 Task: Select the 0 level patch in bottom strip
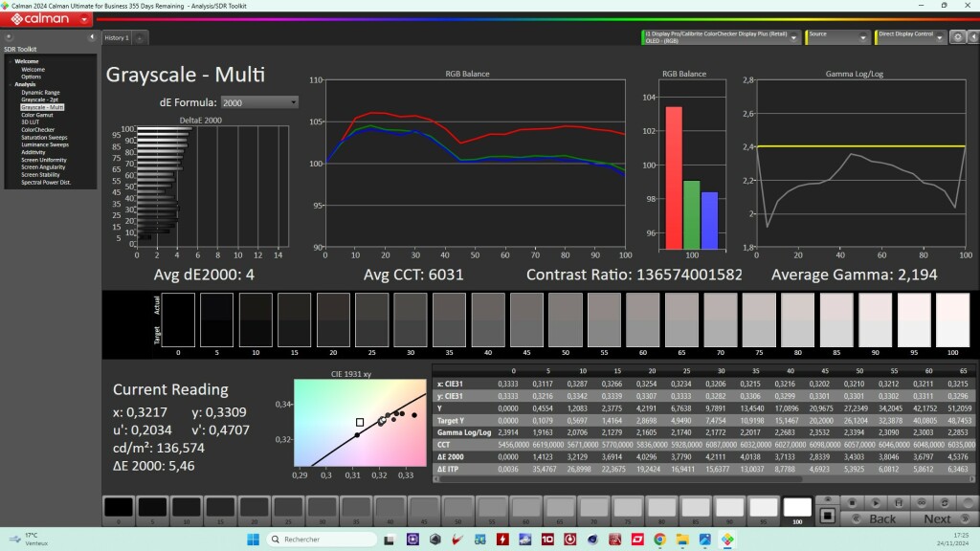119,511
